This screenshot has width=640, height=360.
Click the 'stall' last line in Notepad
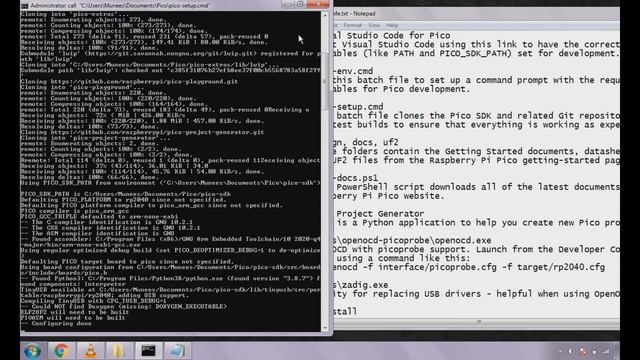345,311
